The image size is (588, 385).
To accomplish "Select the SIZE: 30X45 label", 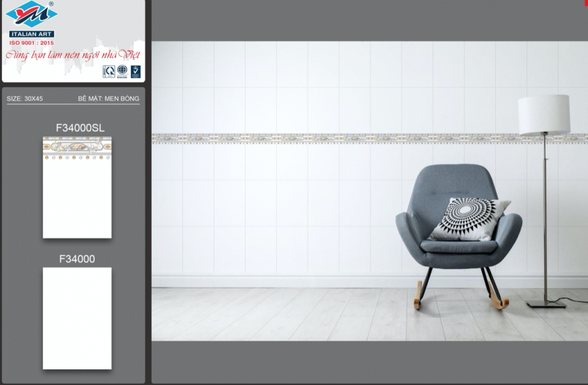I will pyautogui.click(x=25, y=99).
